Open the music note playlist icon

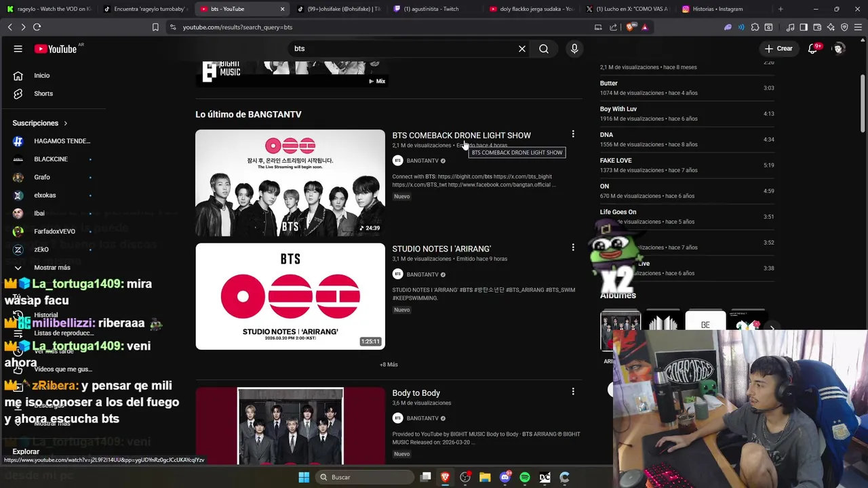790,27
